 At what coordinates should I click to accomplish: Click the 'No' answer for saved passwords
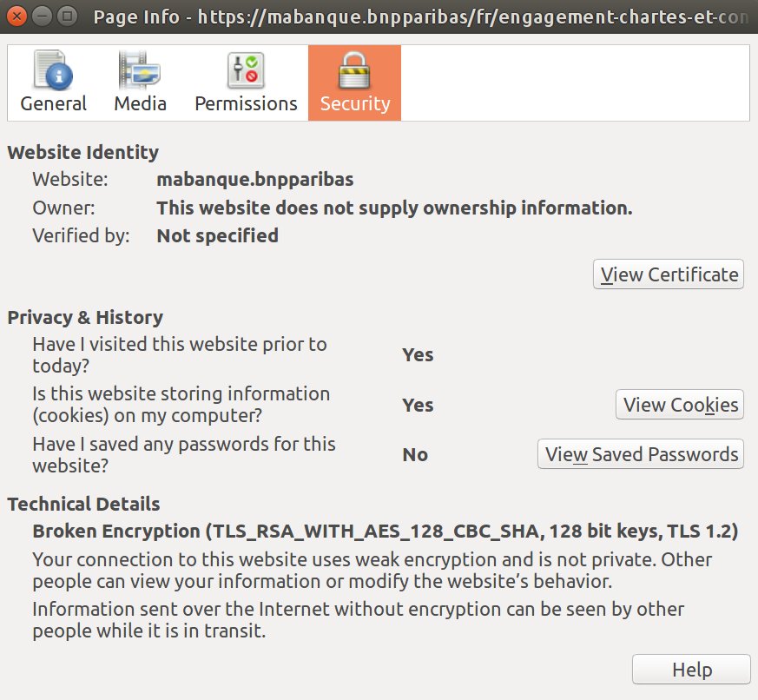(415, 455)
